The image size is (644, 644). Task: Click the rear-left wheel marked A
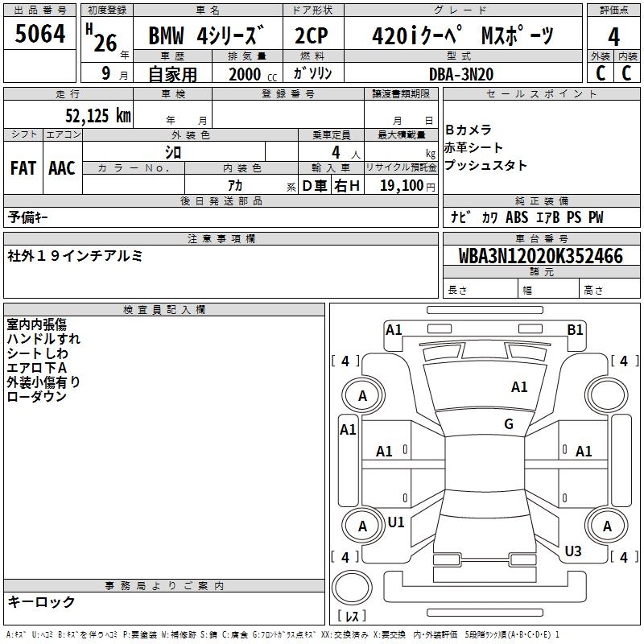click(362, 526)
